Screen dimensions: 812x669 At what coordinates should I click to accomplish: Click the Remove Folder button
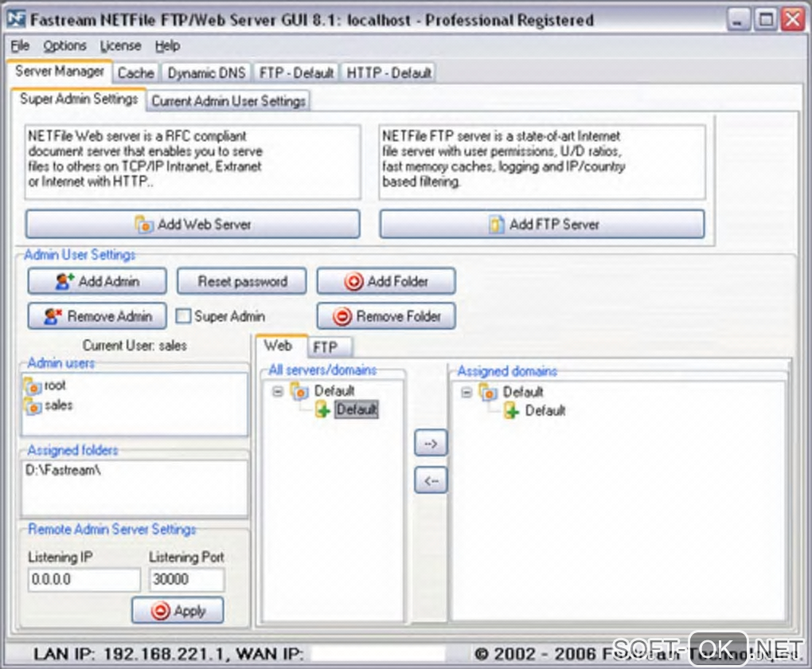[x=386, y=315]
